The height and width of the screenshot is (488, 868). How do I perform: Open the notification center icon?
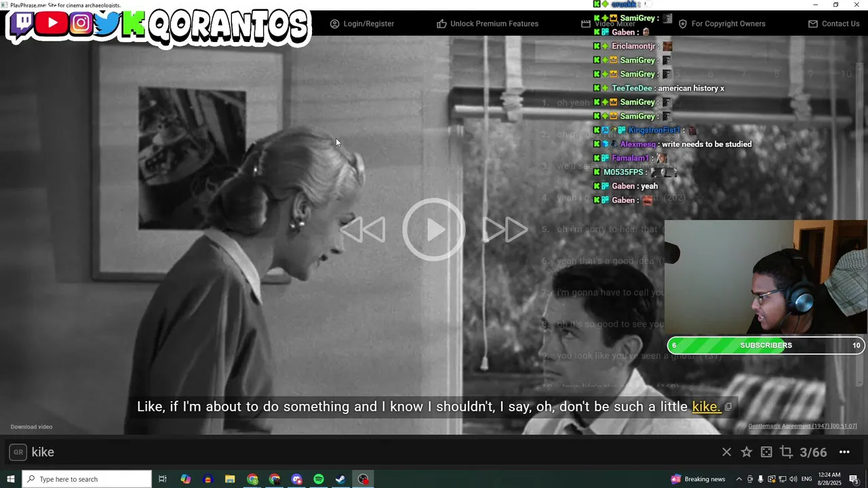click(x=854, y=479)
